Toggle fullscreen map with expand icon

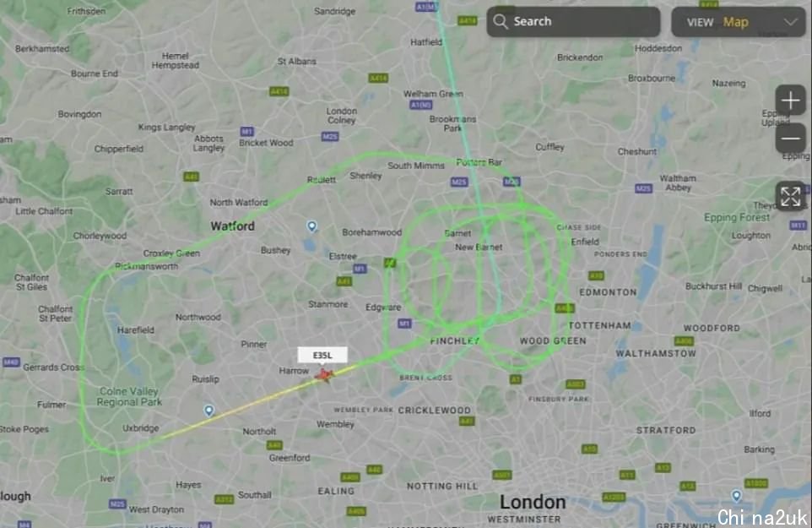coord(790,197)
